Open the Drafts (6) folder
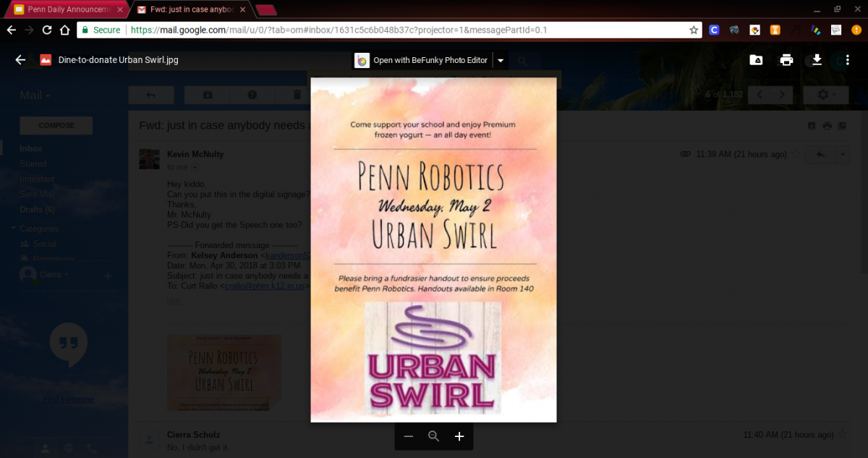 tap(38, 209)
